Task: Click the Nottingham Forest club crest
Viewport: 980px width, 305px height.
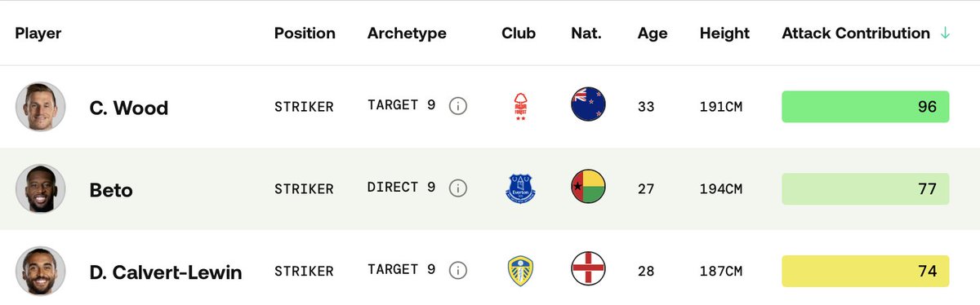Action: pos(519,106)
